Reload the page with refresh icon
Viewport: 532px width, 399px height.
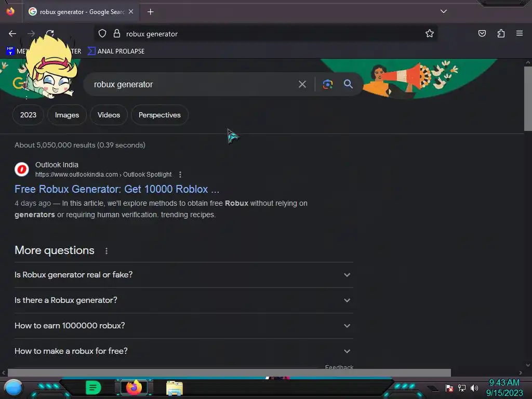[x=50, y=33]
